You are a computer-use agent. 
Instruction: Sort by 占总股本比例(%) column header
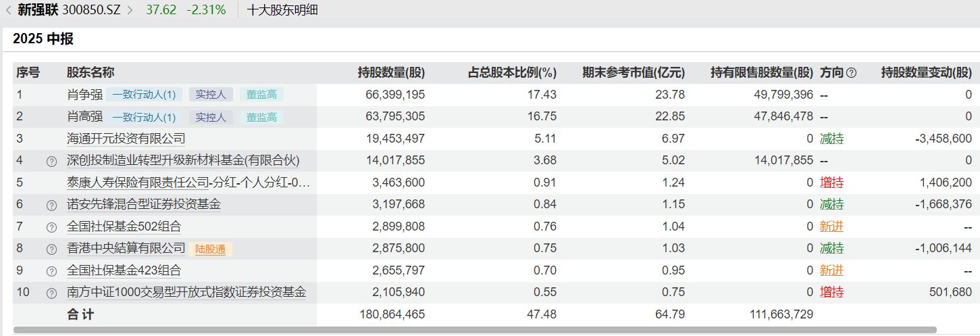pyautogui.click(x=512, y=73)
